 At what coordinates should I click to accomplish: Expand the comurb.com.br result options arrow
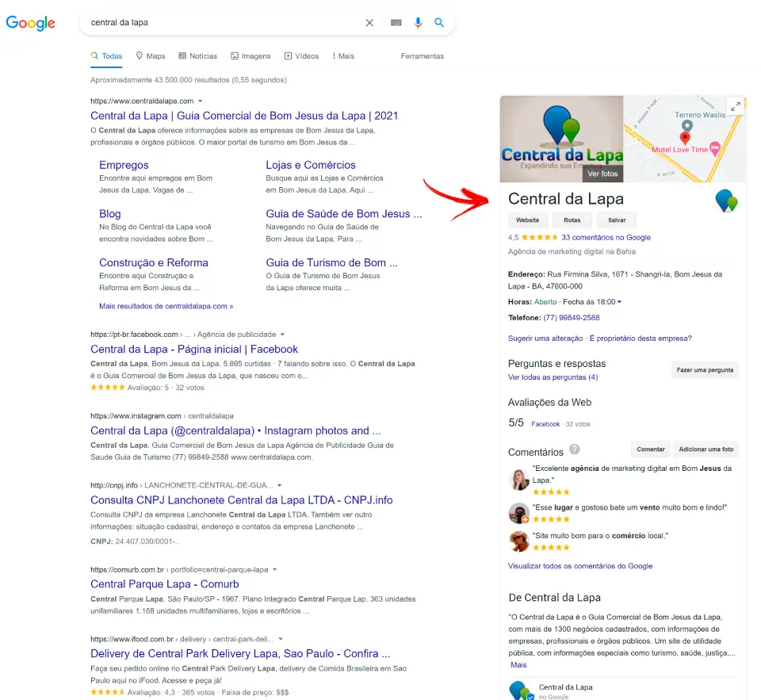(275, 570)
